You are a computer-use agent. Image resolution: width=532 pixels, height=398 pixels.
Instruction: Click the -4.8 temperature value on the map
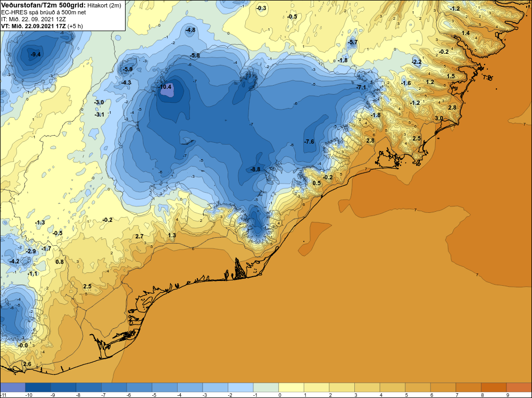[x=190, y=30]
